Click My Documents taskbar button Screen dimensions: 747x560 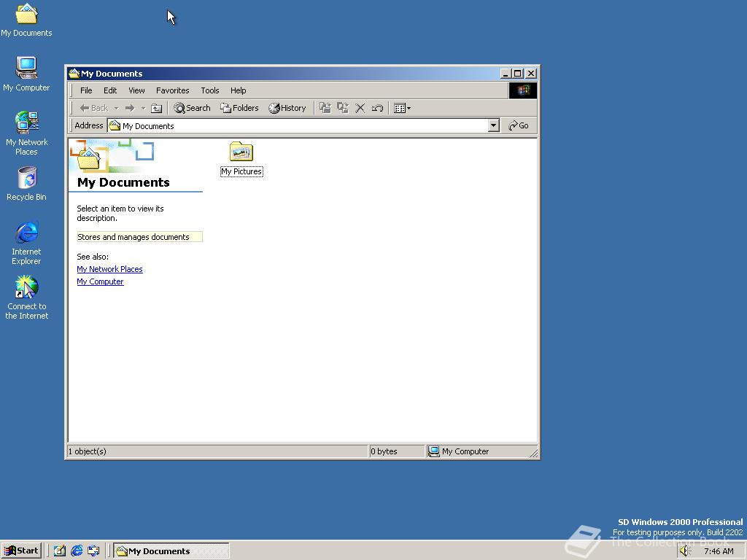[x=171, y=551]
